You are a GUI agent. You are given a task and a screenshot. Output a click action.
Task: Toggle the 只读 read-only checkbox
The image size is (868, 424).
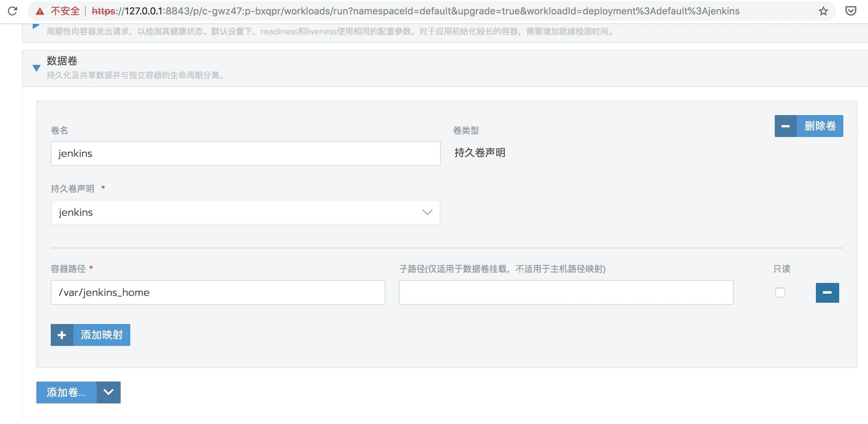780,292
